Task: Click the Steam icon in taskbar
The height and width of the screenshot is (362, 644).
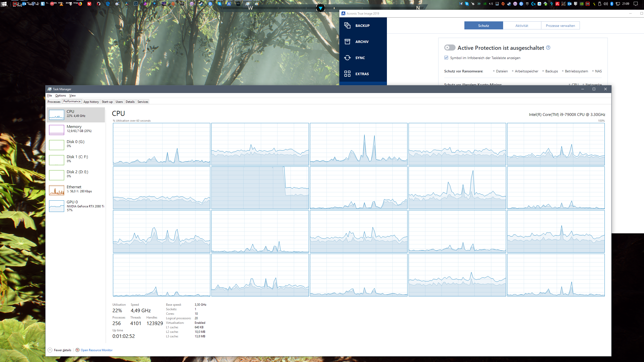Action: (201, 4)
